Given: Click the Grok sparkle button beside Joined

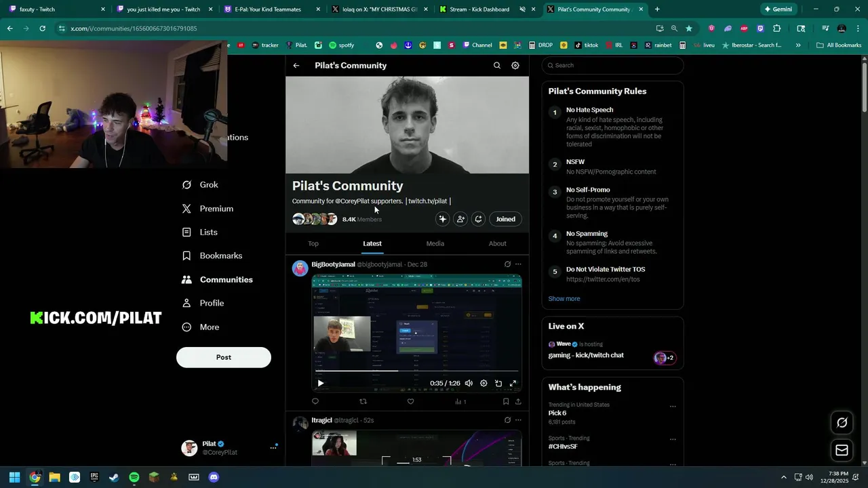Looking at the screenshot, I should pos(442,219).
